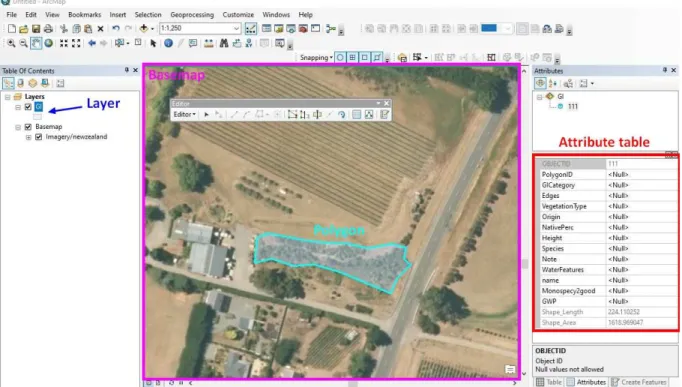682x387 pixels.
Task: Click the Edit tool arrow in Editor
Action: pos(207,114)
